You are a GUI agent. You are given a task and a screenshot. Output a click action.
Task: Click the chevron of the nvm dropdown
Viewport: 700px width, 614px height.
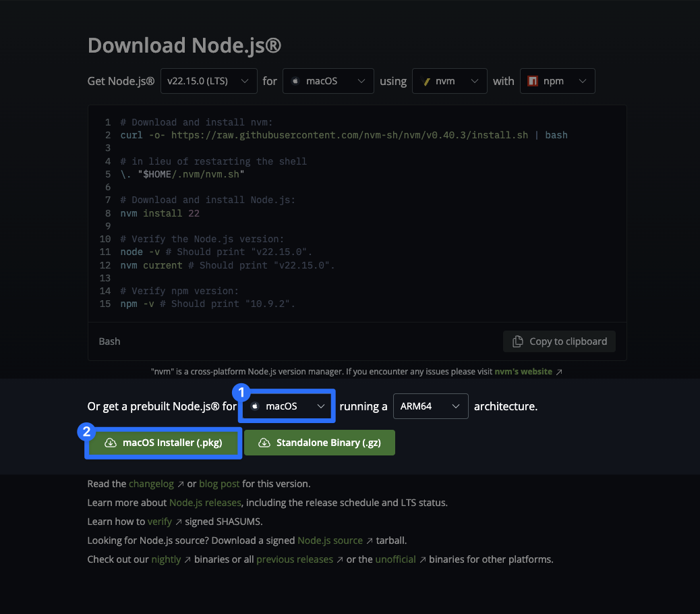(x=475, y=81)
